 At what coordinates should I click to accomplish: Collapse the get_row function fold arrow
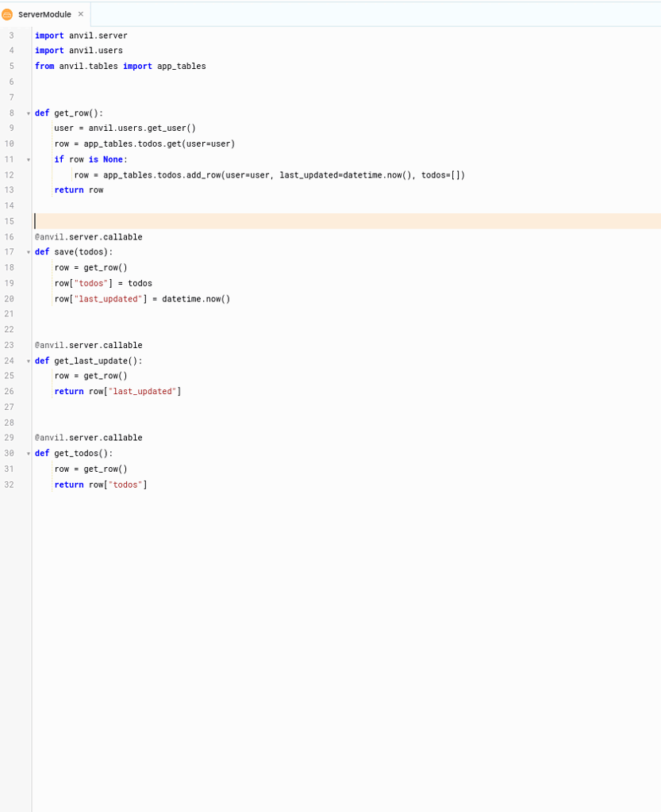pyautogui.click(x=29, y=113)
